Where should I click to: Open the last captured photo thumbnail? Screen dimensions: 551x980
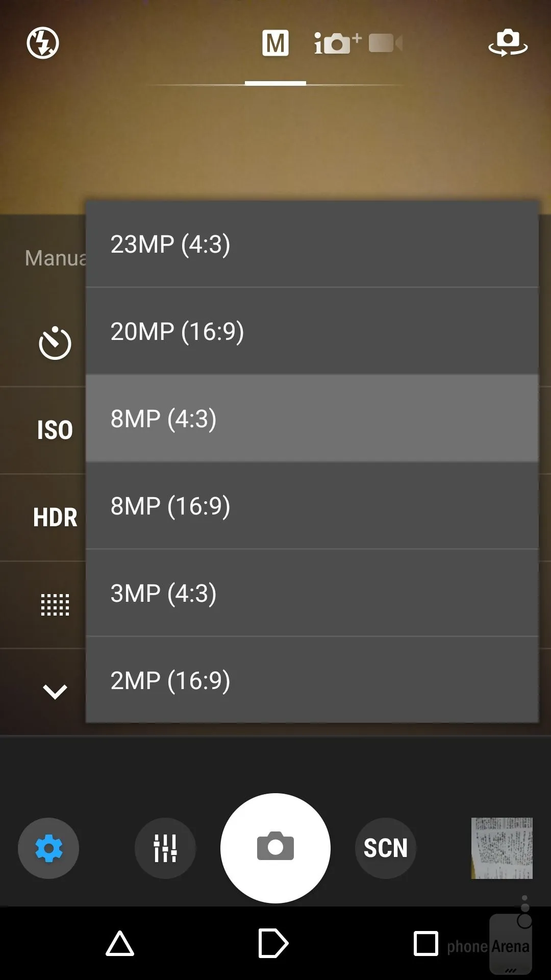click(502, 848)
